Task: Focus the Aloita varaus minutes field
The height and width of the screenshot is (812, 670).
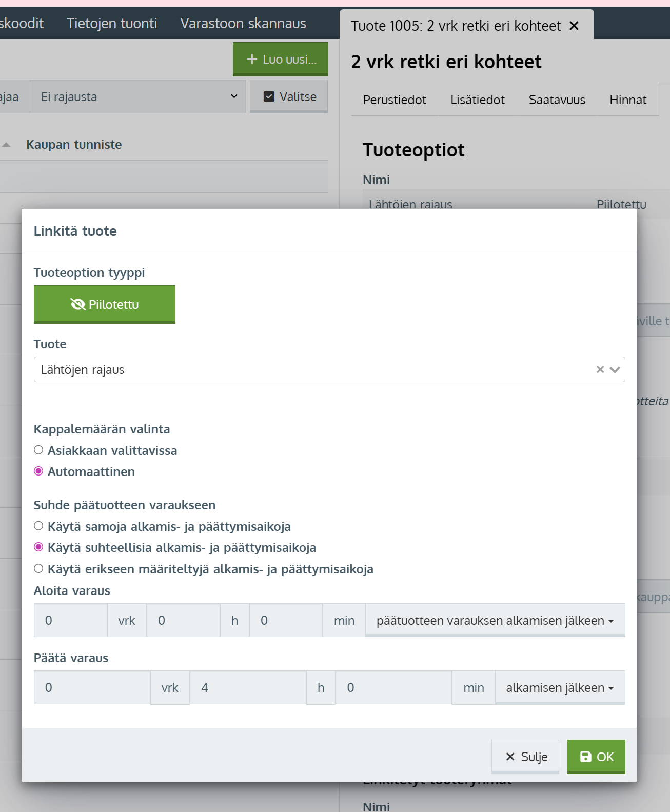Action: (286, 620)
